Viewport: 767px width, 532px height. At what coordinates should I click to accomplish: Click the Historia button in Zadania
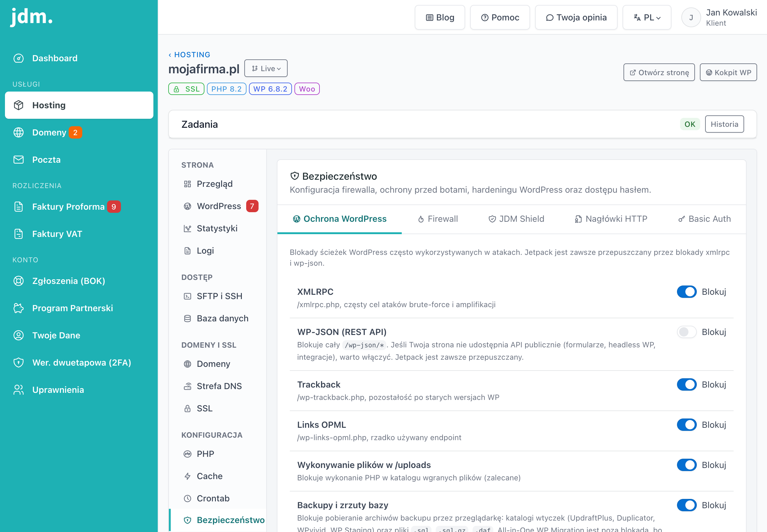pos(724,124)
